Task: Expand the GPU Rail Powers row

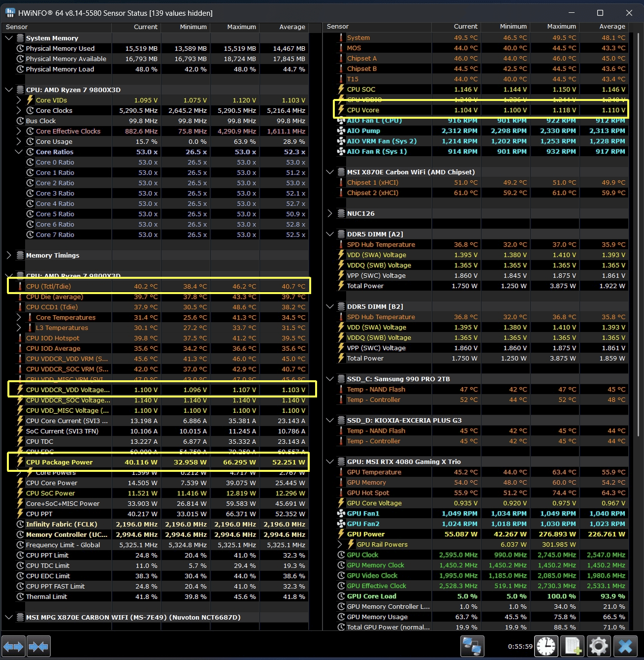Action: point(340,544)
